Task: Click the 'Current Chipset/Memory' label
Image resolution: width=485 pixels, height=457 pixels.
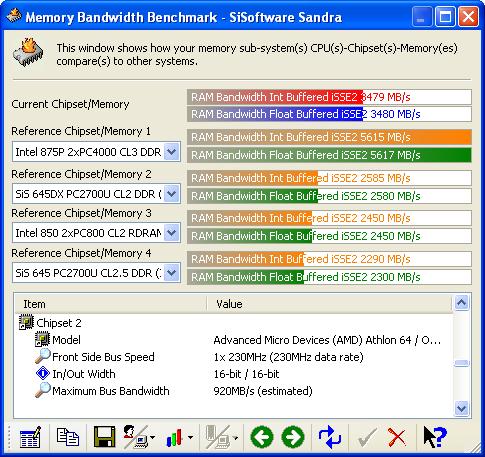Action: pyautogui.click(x=70, y=104)
